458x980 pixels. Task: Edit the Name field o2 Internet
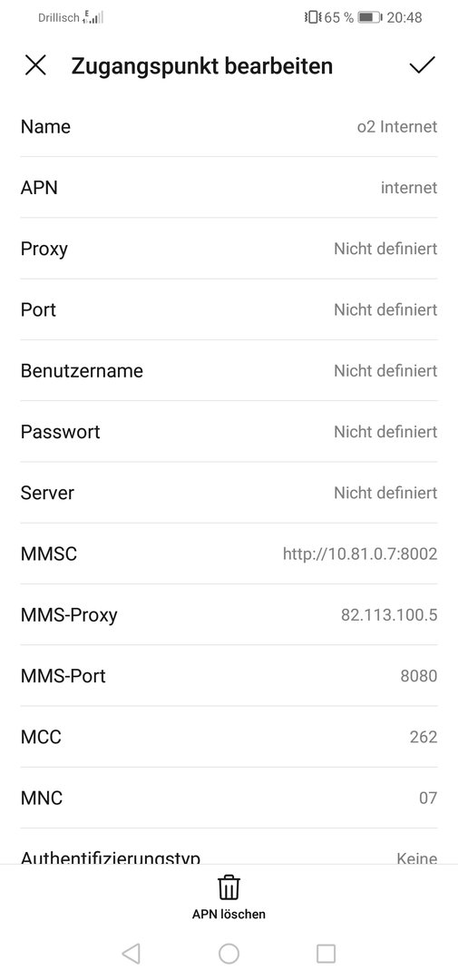229,127
